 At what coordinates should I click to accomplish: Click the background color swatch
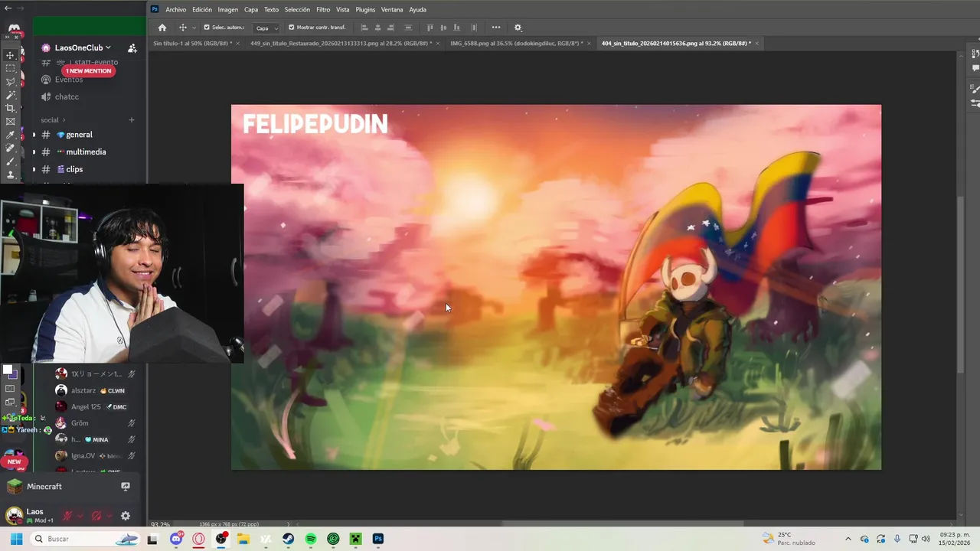coord(14,376)
